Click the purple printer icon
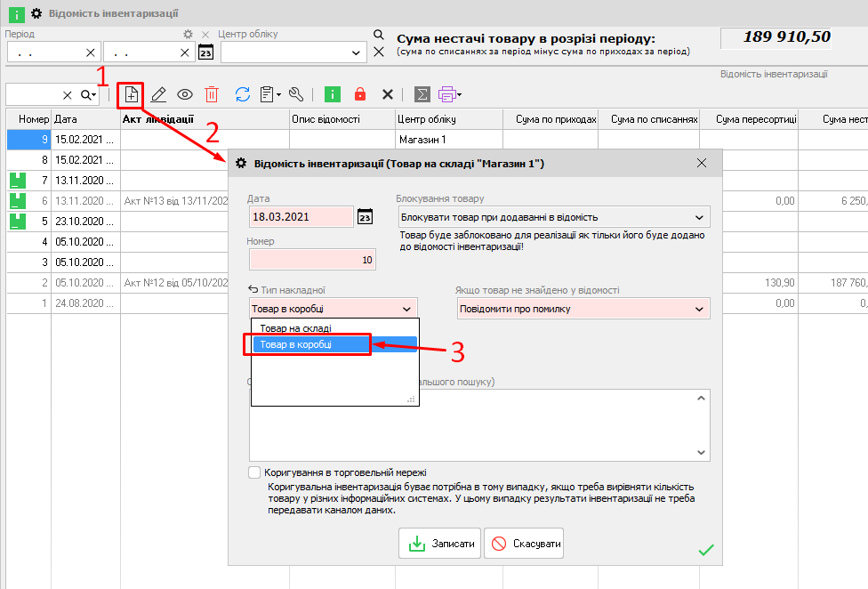The height and width of the screenshot is (589, 868). point(447,94)
